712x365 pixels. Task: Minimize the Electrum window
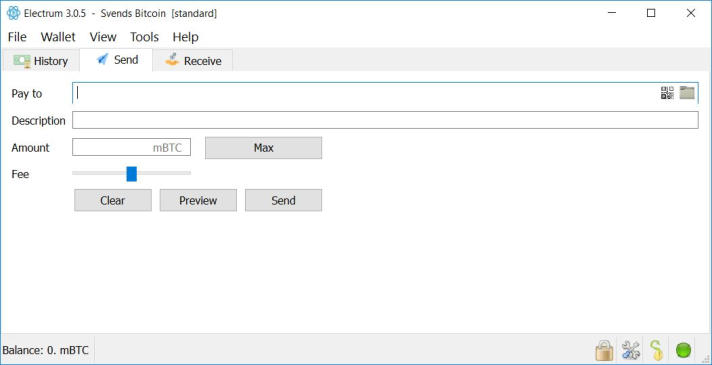pos(612,13)
